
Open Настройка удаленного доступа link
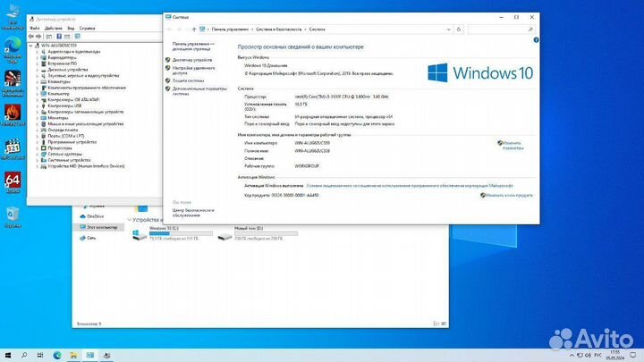click(193, 71)
